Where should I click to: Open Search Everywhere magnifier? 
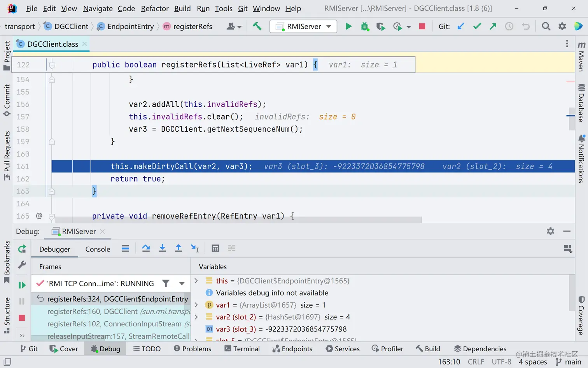pyautogui.click(x=546, y=26)
